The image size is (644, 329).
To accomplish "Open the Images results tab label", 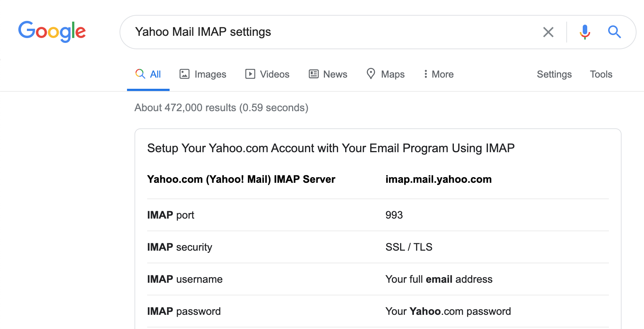I will pyautogui.click(x=210, y=74).
